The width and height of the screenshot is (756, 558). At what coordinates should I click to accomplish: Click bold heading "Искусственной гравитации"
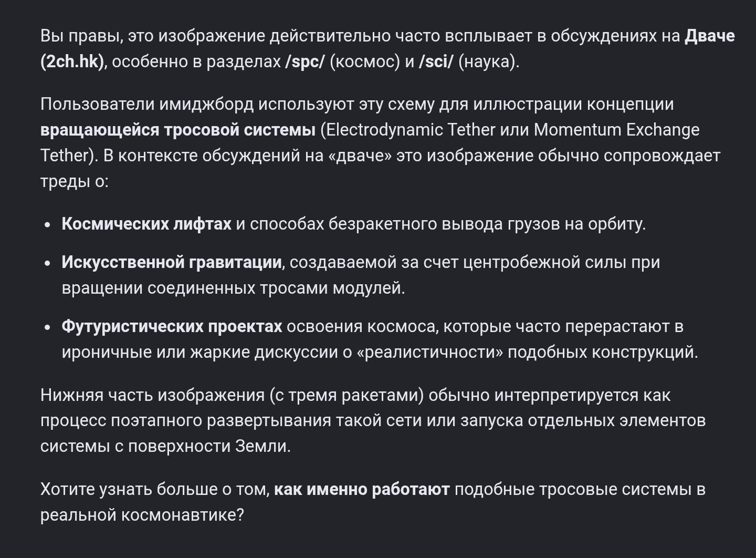[172, 262]
